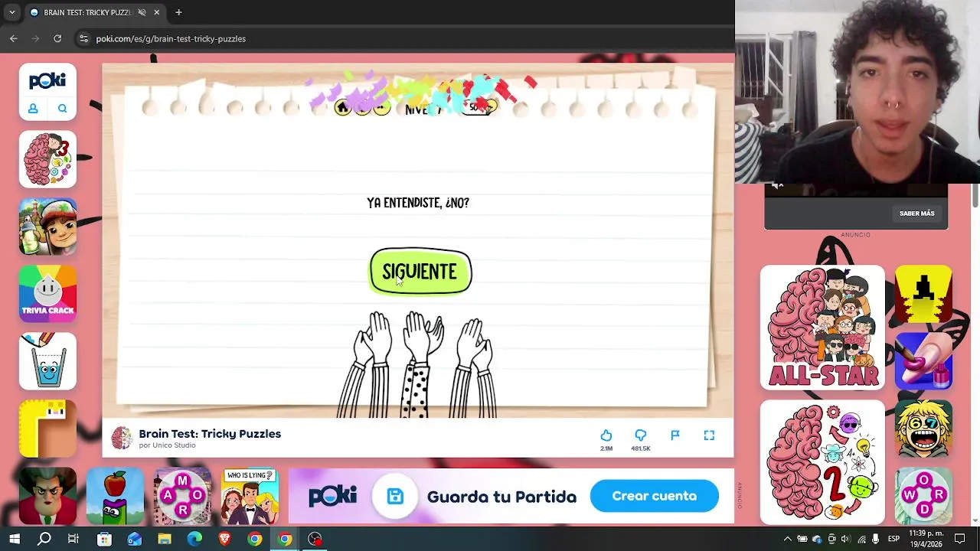Open Brain Test 3 game in the sidebar
The width and height of the screenshot is (980, 551).
(47, 159)
